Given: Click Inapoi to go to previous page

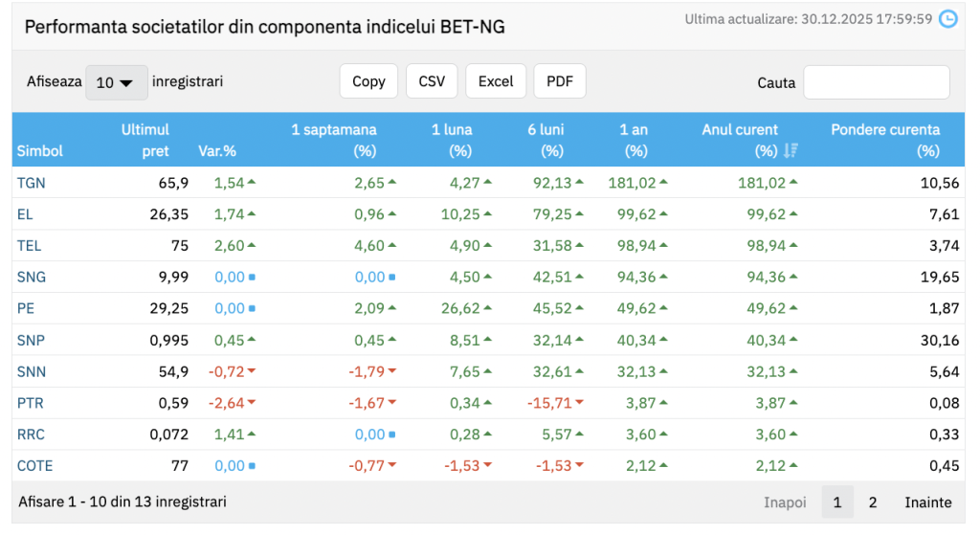Looking at the screenshot, I should point(785,502).
